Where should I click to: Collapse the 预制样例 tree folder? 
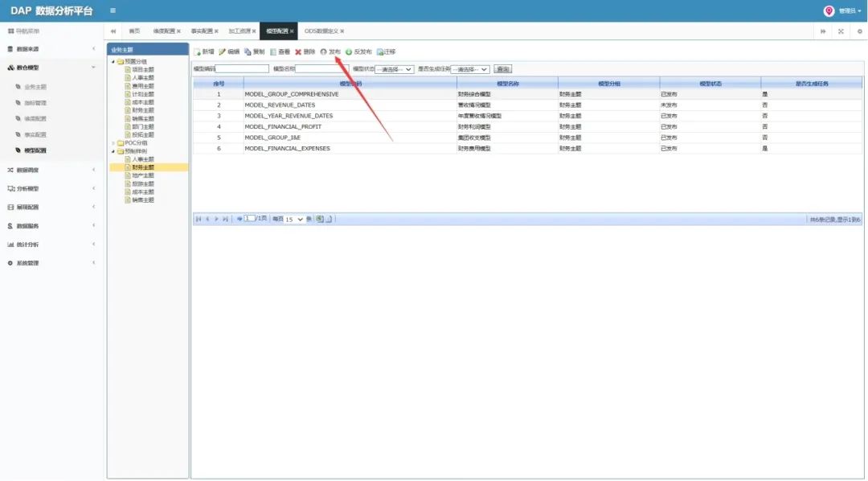[x=113, y=151]
